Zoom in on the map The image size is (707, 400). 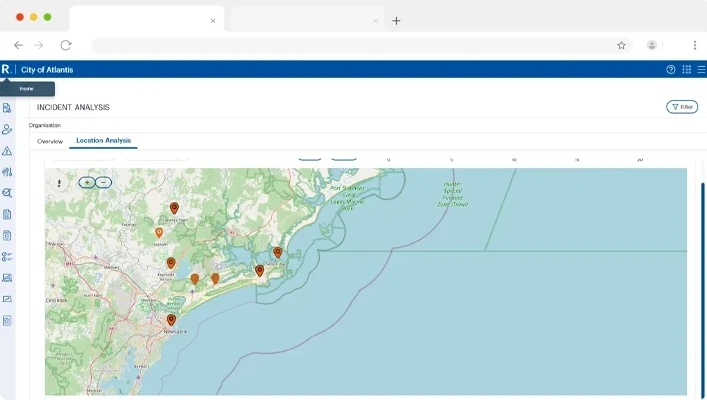tap(87, 182)
